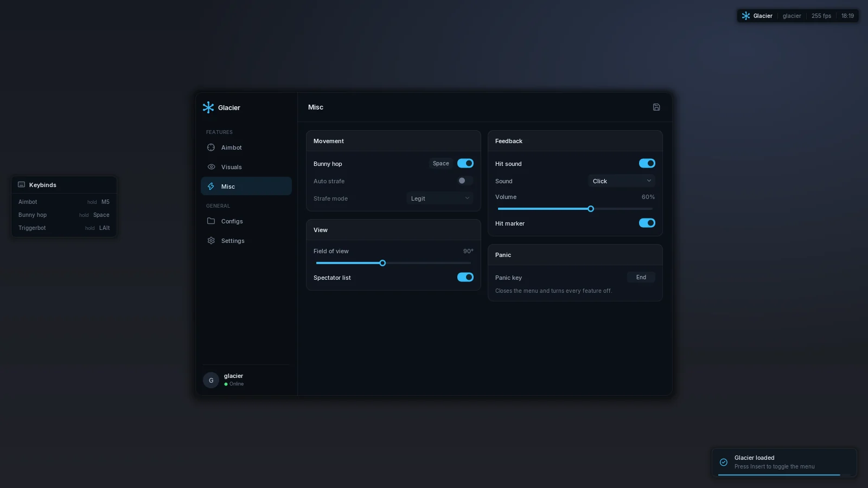Click the glacier username in the sidebar footer
The width and height of the screenshot is (868, 488).
coord(233,376)
